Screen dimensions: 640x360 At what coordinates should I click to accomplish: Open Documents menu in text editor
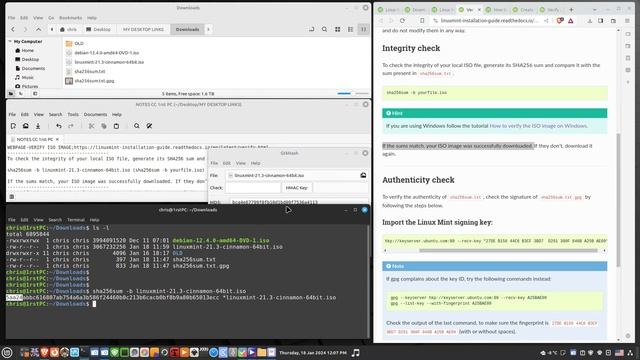tap(95, 115)
